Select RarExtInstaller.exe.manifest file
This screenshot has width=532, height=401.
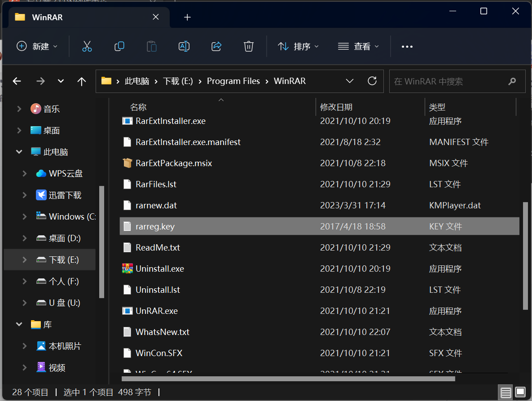pos(319,142)
